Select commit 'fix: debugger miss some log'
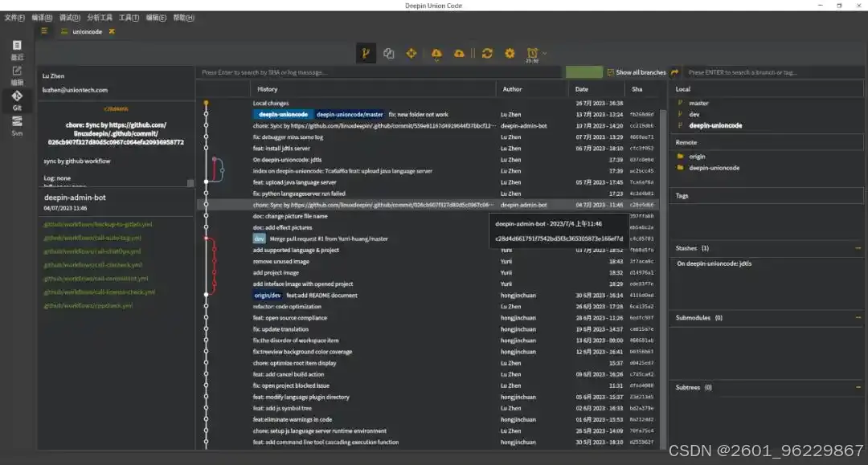The height and width of the screenshot is (465, 868). tap(429, 137)
